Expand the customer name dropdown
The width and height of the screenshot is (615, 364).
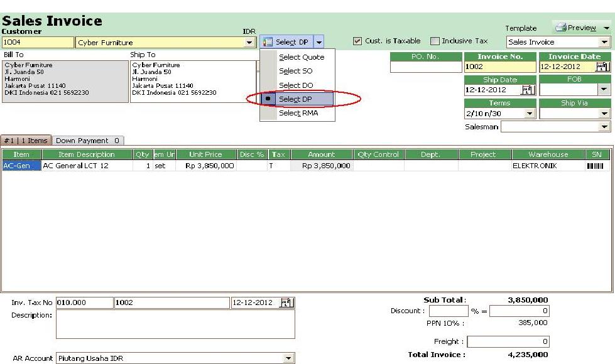pyautogui.click(x=249, y=42)
